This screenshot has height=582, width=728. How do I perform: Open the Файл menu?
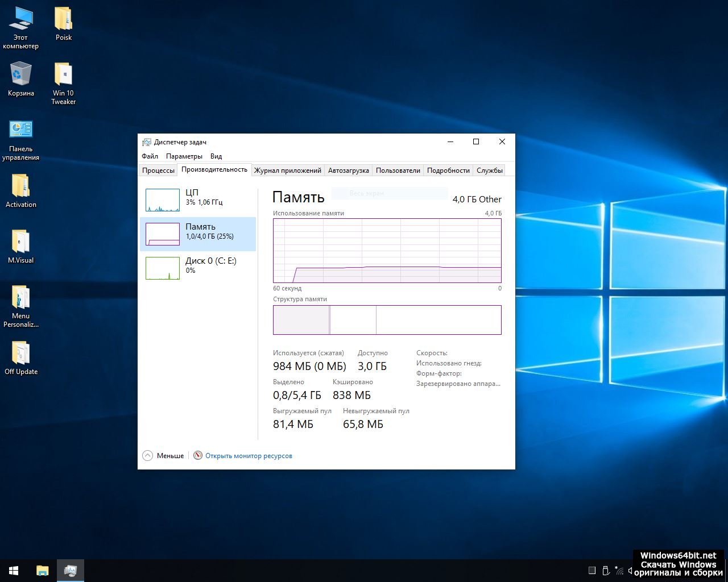click(x=150, y=156)
